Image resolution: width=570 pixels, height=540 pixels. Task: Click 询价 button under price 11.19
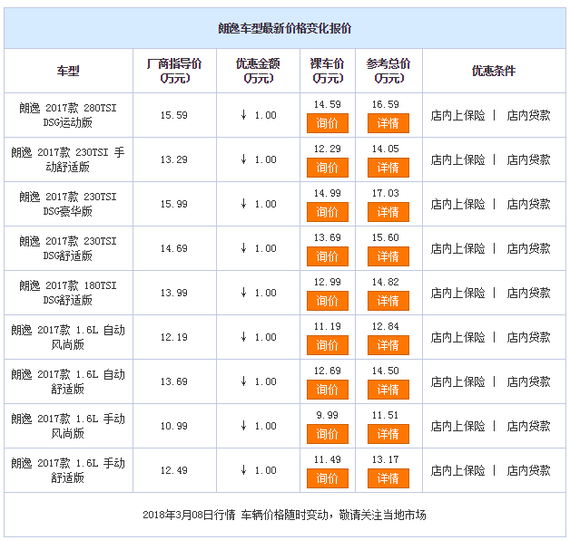tap(328, 345)
